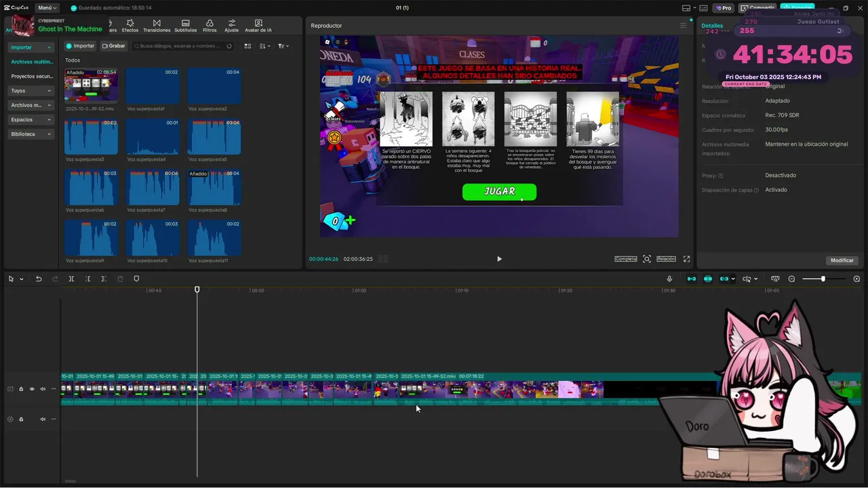868x488 pixels.
Task: Open the Ajuste panel
Action: click(x=231, y=26)
